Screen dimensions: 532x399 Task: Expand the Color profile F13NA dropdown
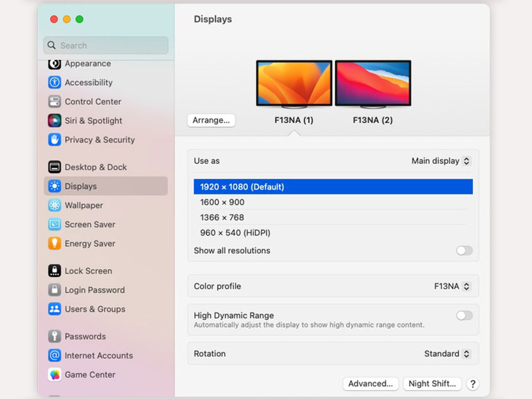click(452, 286)
